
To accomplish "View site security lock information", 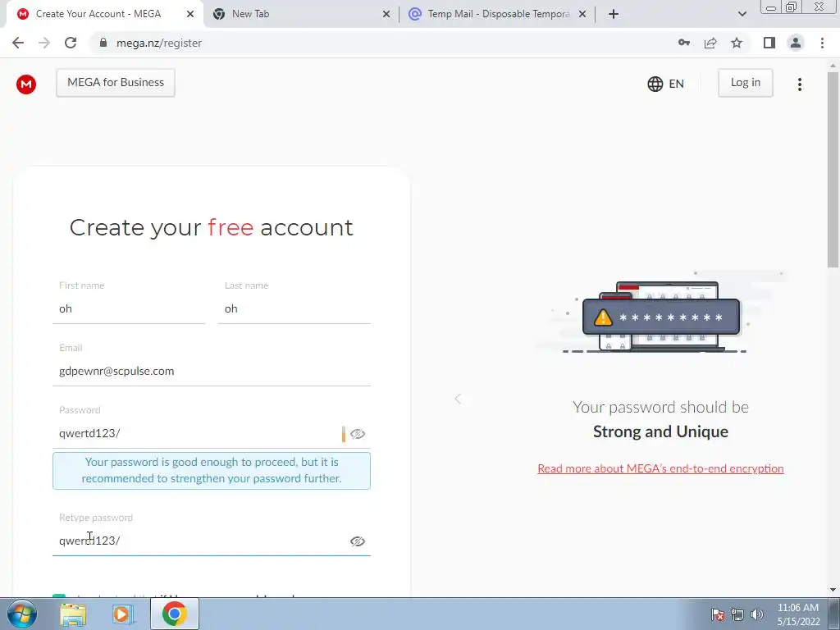I will click(103, 43).
